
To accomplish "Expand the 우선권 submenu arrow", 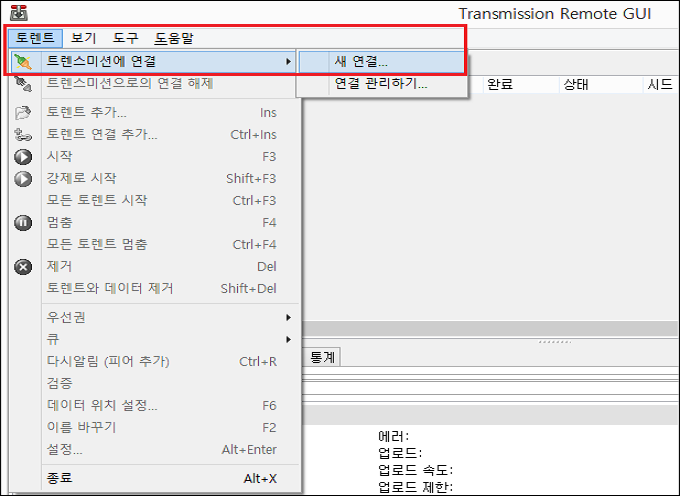I will coord(288,317).
